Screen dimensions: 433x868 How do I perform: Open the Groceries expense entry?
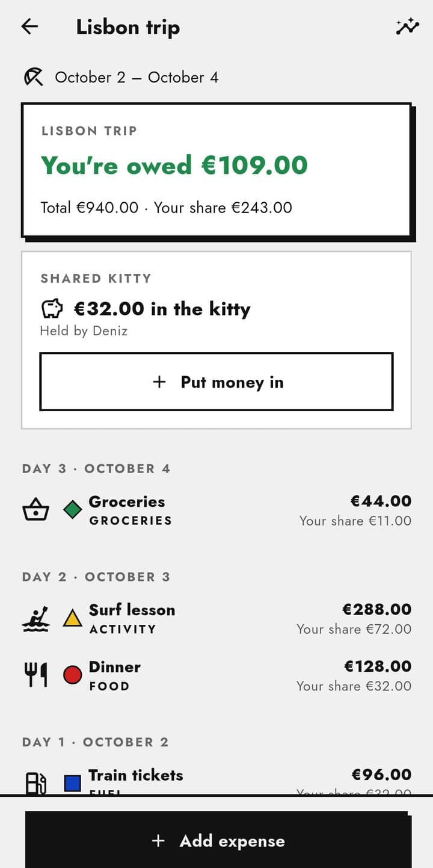tap(216, 510)
